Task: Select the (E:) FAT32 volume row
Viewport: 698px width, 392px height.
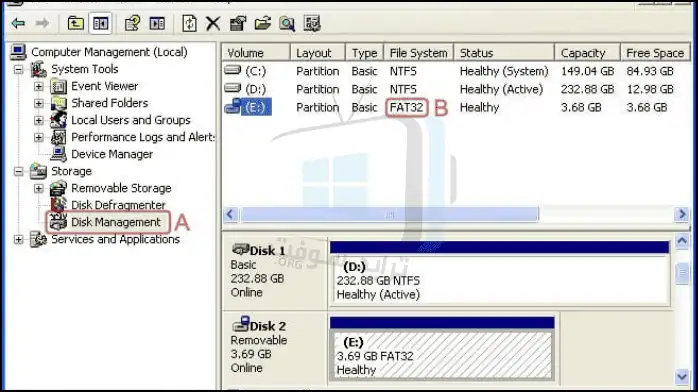Action: (x=456, y=107)
